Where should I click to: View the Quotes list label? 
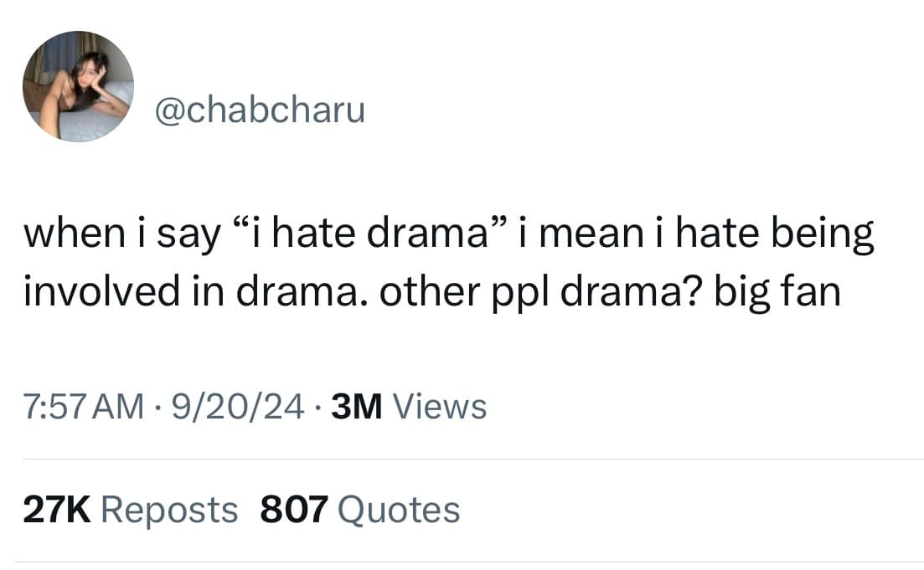pos(400,509)
